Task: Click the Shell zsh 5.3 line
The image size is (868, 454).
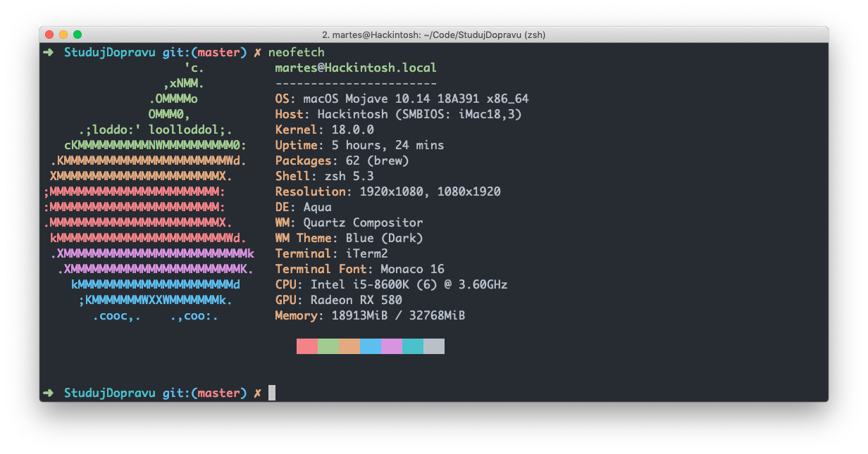Action: tap(324, 177)
